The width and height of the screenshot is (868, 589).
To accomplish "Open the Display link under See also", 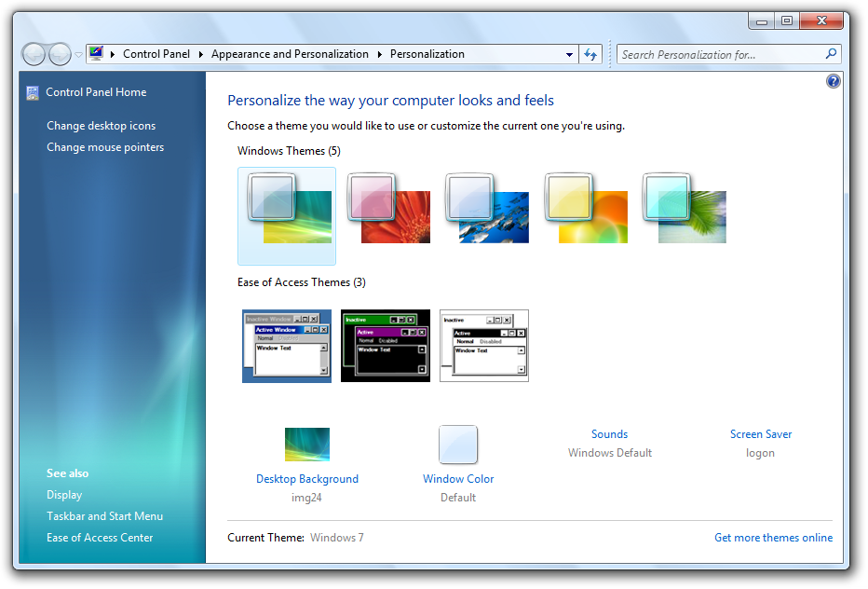I will 64,495.
